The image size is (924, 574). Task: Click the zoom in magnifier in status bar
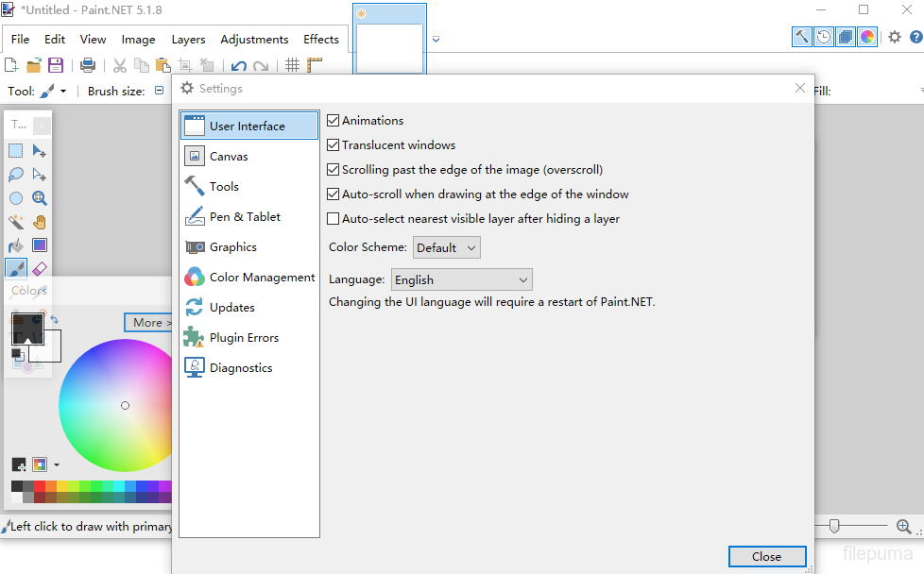tap(903, 526)
